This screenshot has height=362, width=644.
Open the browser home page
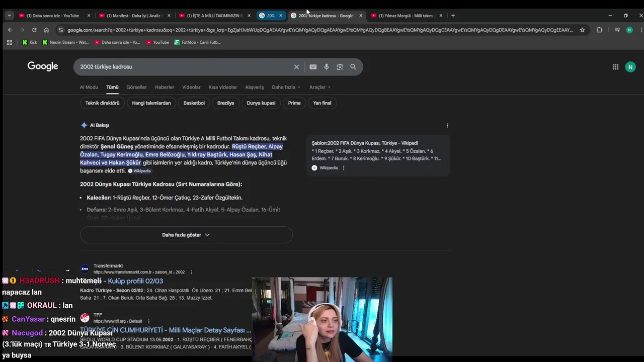(x=46, y=30)
